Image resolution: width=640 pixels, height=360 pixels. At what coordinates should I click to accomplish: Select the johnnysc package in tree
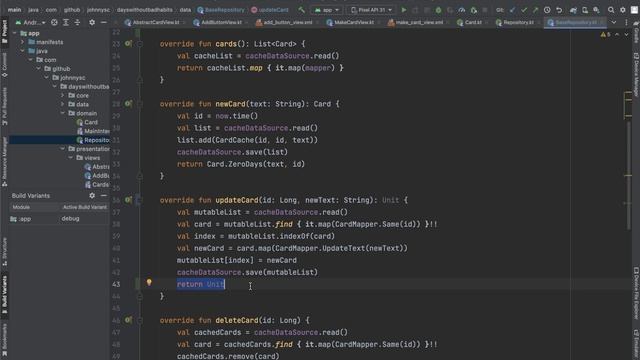(69, 78)
